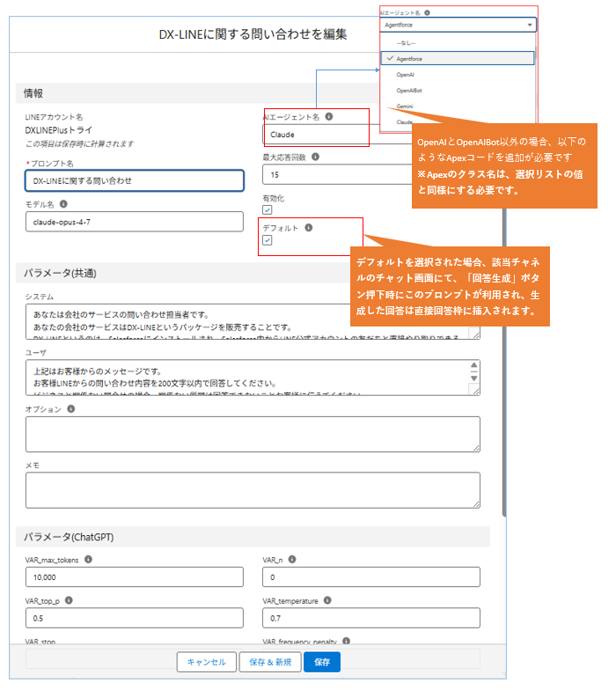Click info icon next to VAR_temperature
The image size is (616, 697).
pyautogui.click(x=327, y=600)
